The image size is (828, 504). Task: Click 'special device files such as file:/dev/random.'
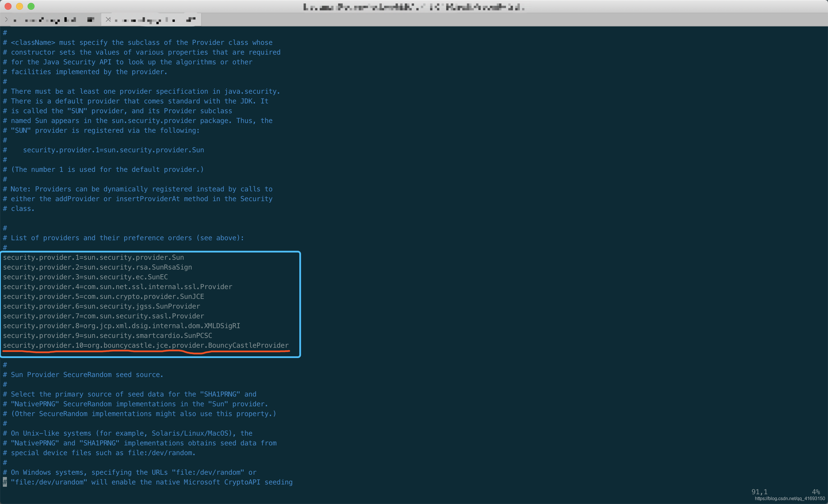[99, 453]
